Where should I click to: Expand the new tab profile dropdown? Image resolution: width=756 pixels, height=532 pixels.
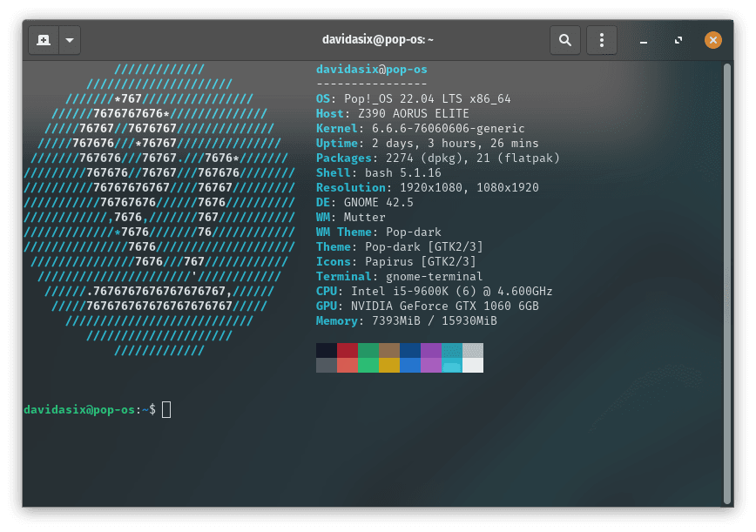pyautogui.click(x=70, y=40)
